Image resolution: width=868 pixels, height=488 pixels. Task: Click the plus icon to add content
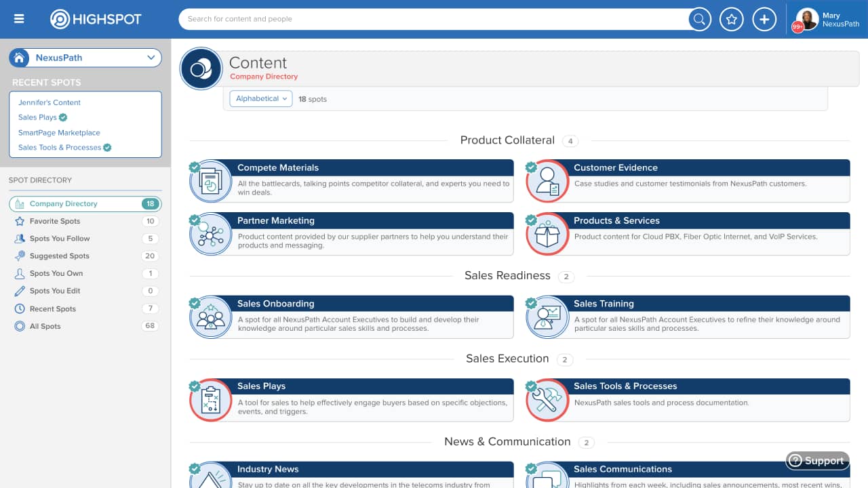pos(764,19)
